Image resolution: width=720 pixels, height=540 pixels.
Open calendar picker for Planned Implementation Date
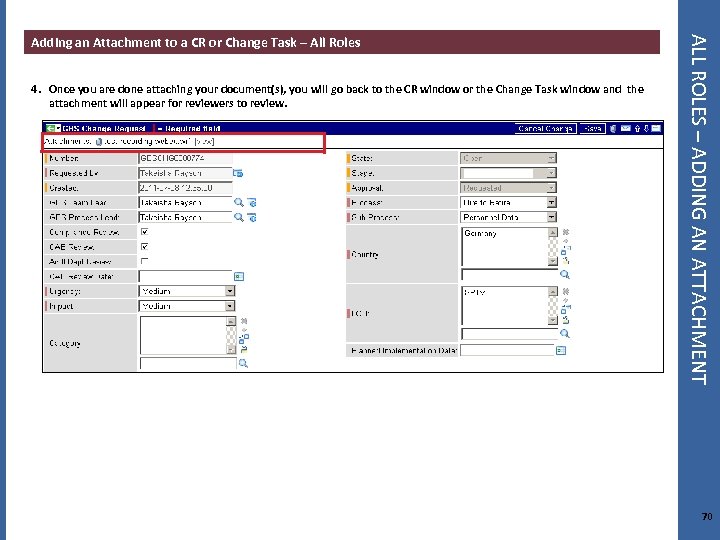point(561,350)
